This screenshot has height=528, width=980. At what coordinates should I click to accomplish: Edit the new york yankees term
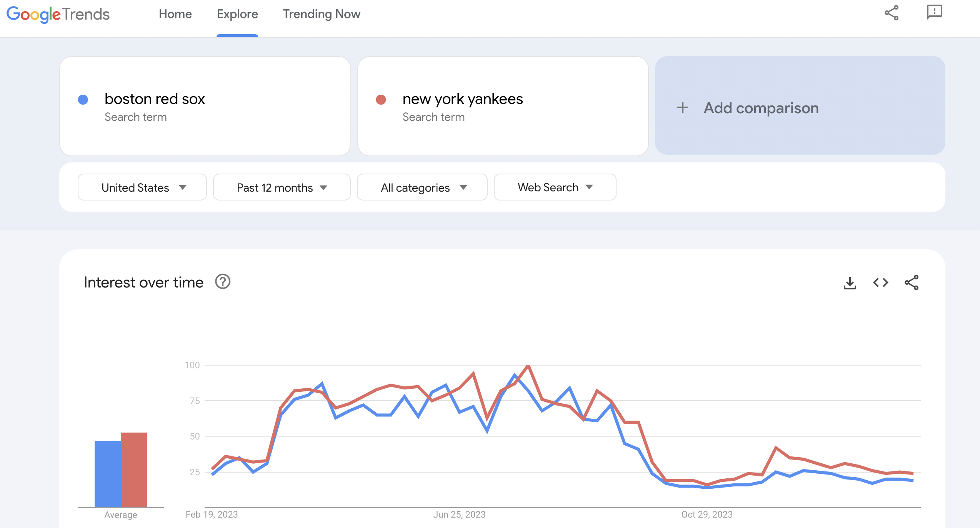[x=462, y=99]
